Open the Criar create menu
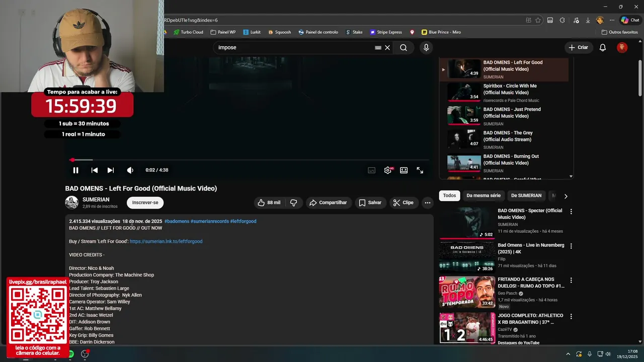Viewport: 644px width, 362px height. point(578,48)
